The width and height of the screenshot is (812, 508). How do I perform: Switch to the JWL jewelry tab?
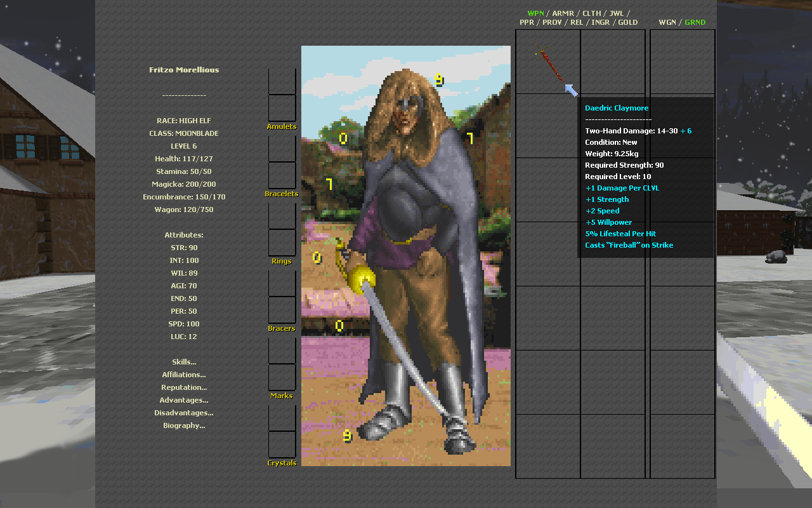pyautogui.click(x=617, y=13)
